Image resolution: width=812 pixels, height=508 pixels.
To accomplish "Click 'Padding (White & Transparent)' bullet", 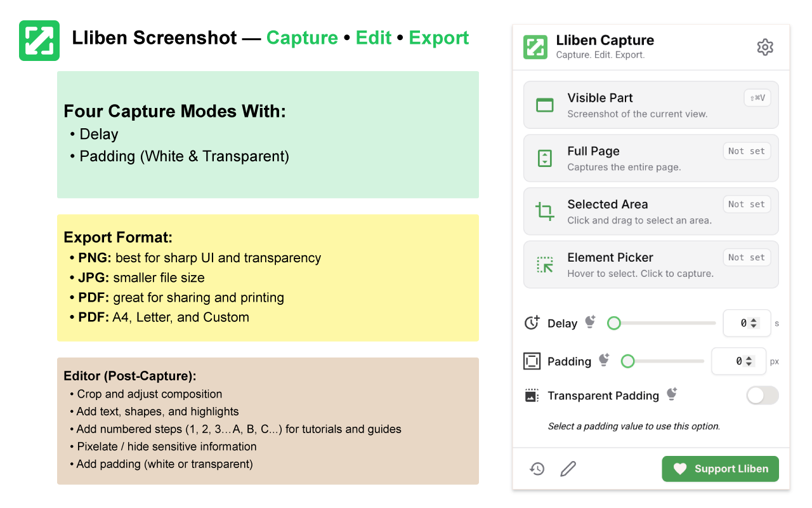I will click(185, 156).
